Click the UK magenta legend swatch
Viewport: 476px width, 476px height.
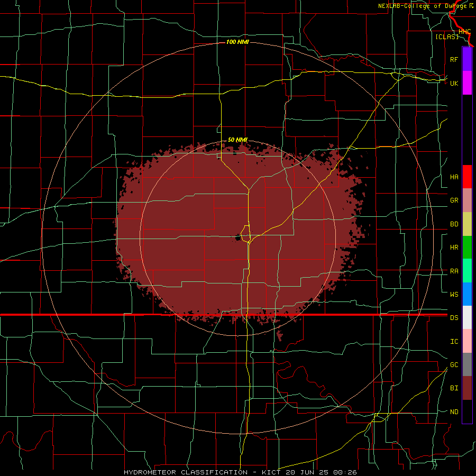[x=467, y=83]
